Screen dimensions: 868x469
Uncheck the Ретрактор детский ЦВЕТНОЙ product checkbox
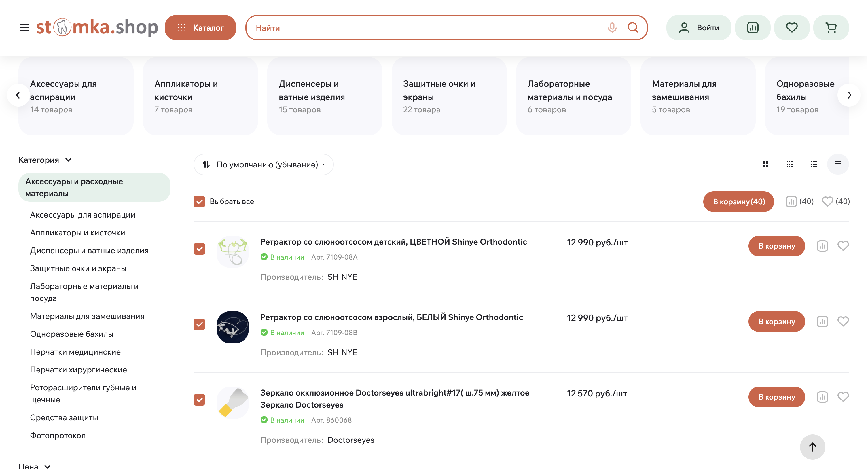coord(199,249)
